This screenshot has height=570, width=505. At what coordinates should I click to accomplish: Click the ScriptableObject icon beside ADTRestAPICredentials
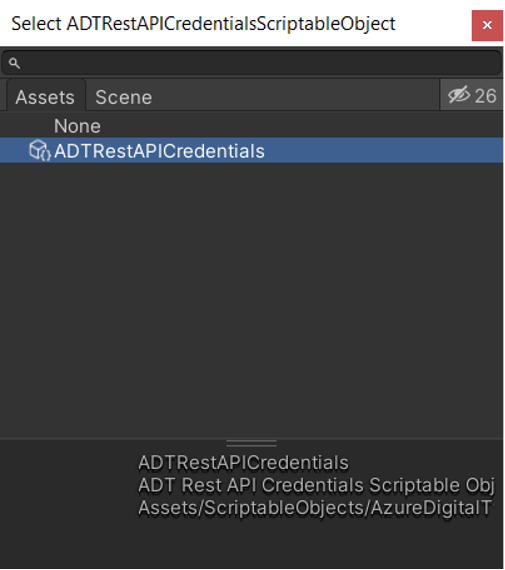(x=39, y=150)
